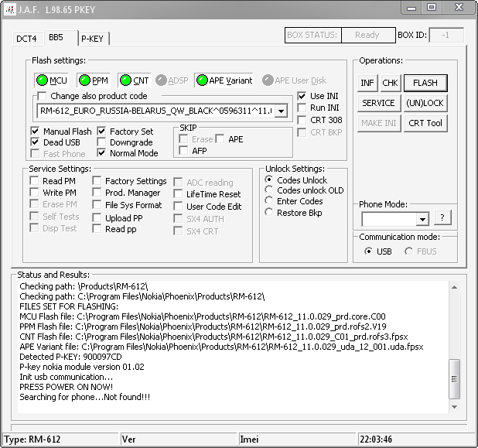The width and height of the screenshot is (478, 448).
Task: Check the Prod. Manager checkbox
Action: pyautogui.click(x=97, y=193)
